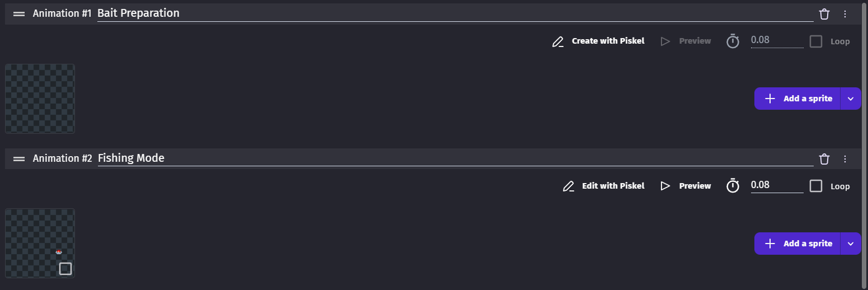The image size is (868, 290).
Task: Add a sprite to Bait Preparation animation
Action: click(797, 99)
